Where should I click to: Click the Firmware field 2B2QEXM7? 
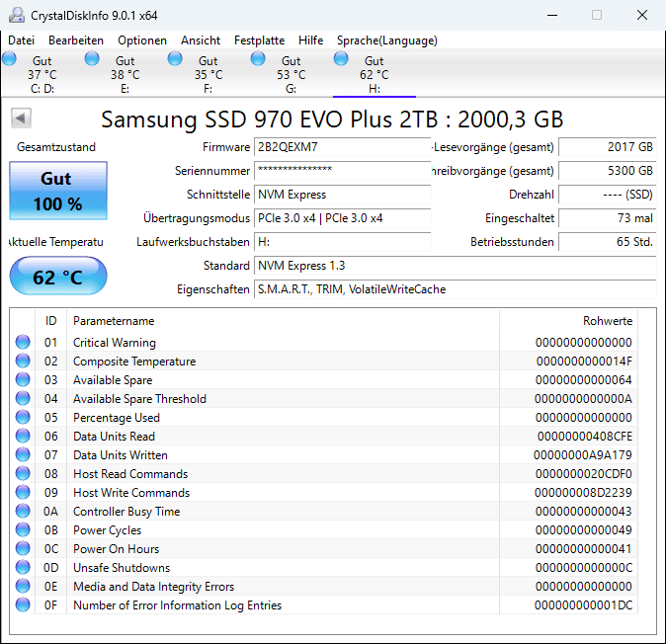click(342, 147)
